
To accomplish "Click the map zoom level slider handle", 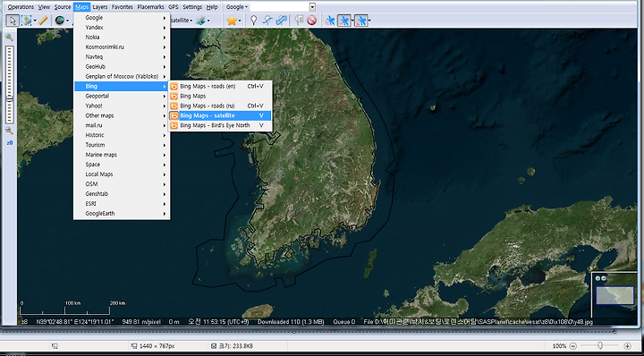I will click(10, 99).
